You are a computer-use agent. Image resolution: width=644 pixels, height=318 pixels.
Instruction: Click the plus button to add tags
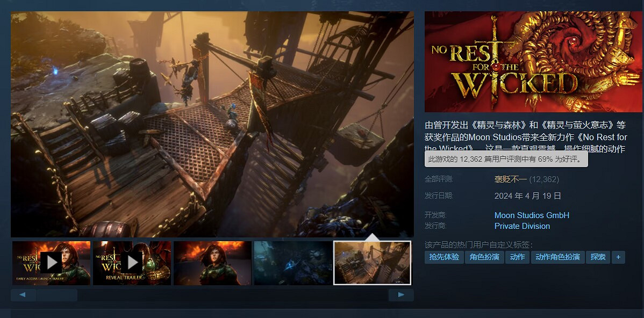click(618, 257)
